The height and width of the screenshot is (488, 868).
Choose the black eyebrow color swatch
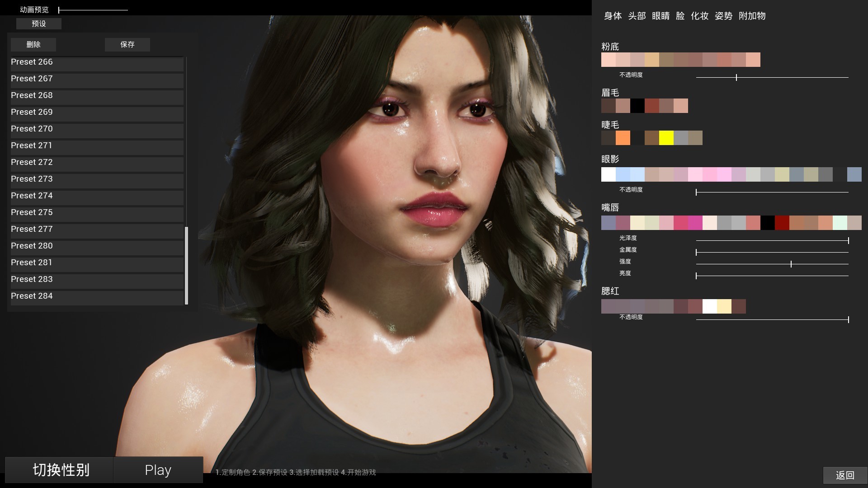coord(637,106)
